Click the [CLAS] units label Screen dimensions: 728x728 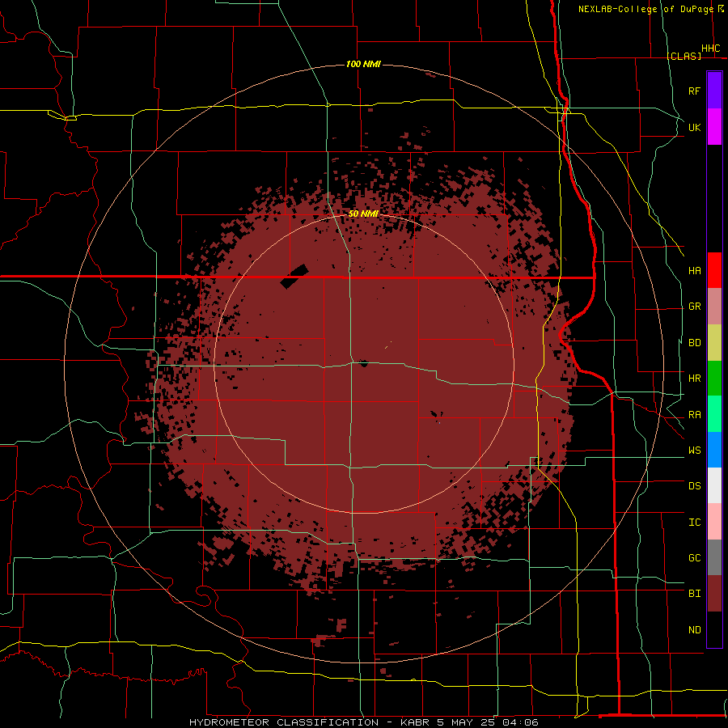coord(684,56)
